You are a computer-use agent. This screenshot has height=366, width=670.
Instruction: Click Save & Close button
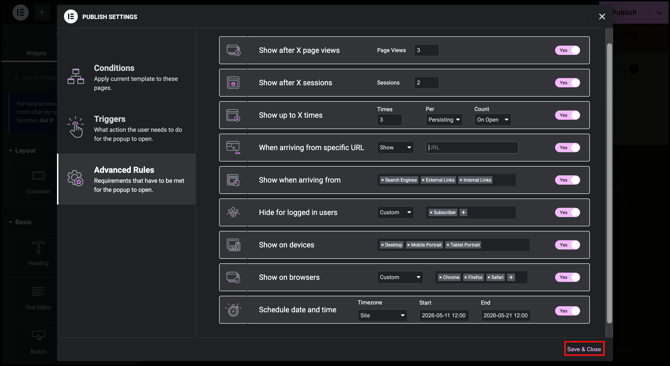(584, 349)
